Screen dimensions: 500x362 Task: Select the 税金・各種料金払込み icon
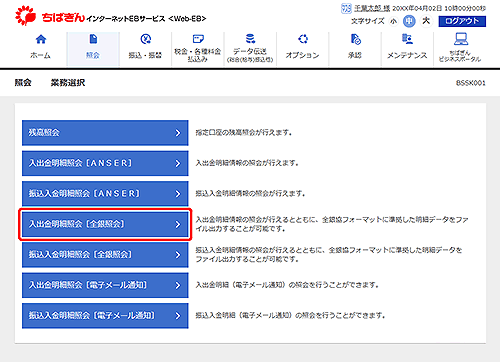coord(198,39)
